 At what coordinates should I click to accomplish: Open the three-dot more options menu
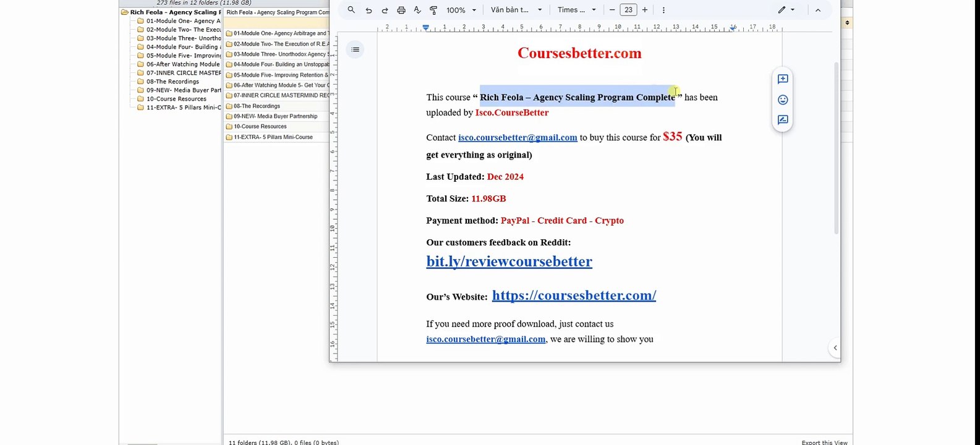click(x=663, y=10)
